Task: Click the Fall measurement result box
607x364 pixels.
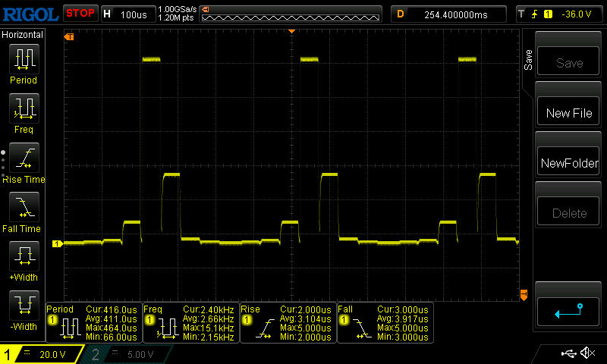Action: 385,322
